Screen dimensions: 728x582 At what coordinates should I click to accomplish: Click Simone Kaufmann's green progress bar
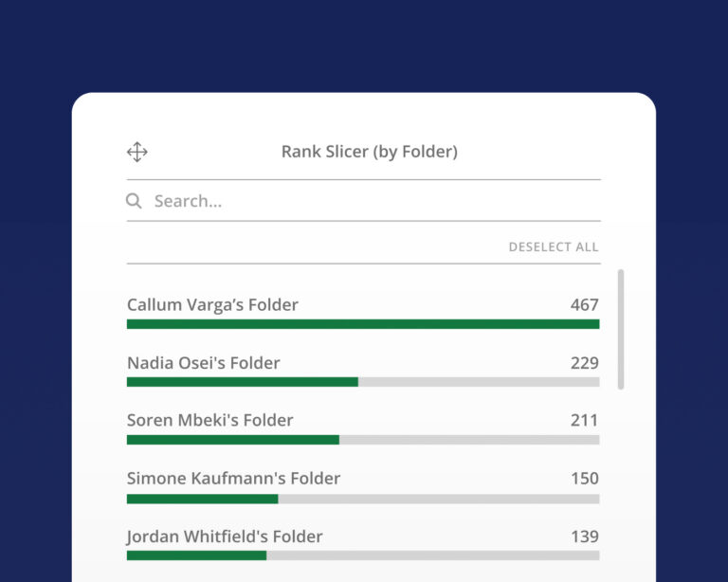tap(203, 499)
